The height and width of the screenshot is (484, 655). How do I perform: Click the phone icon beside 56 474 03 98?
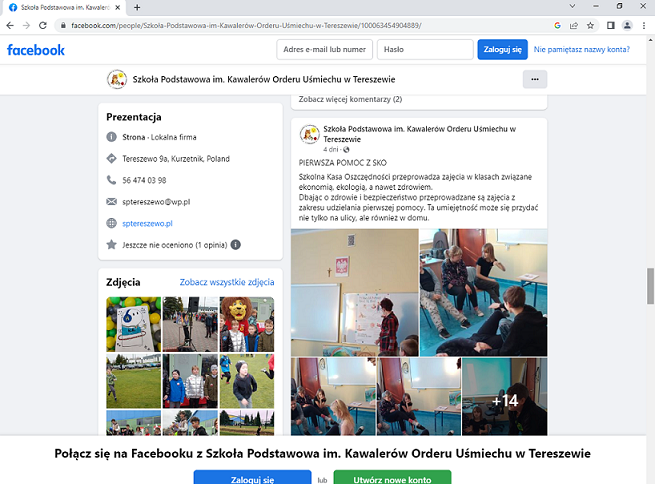click(x=112, y=180)
